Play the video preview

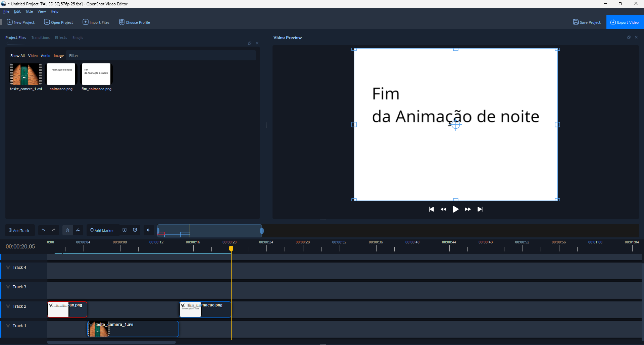click(455, 209)
